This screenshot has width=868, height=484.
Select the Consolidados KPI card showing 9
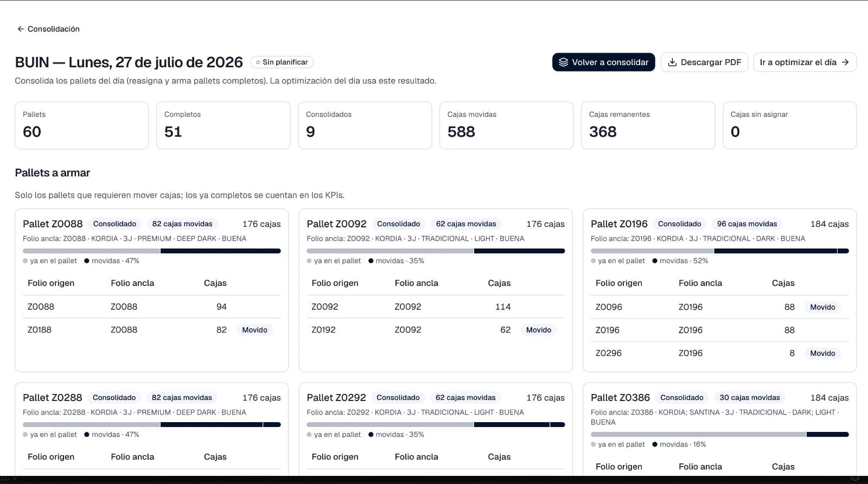pos(365,125)
